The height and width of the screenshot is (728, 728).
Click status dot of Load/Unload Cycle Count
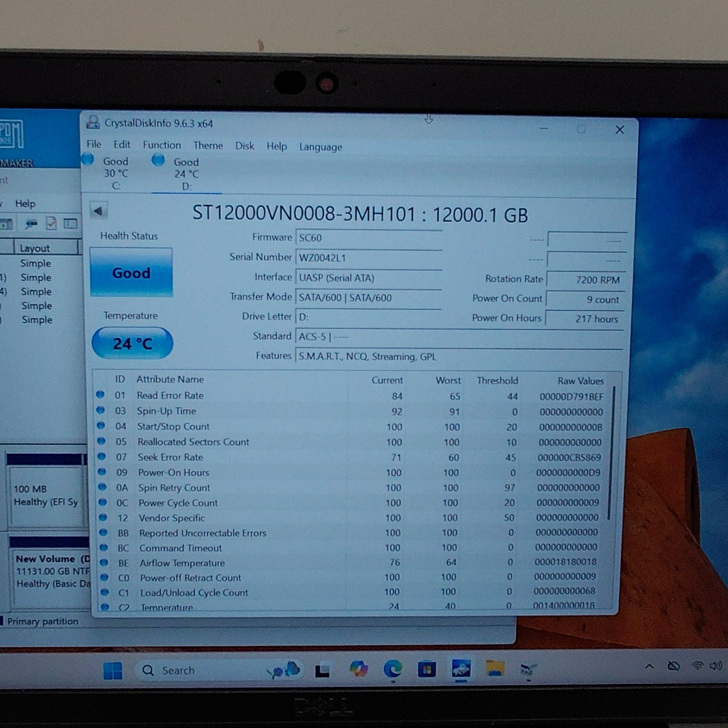[105, 591]
